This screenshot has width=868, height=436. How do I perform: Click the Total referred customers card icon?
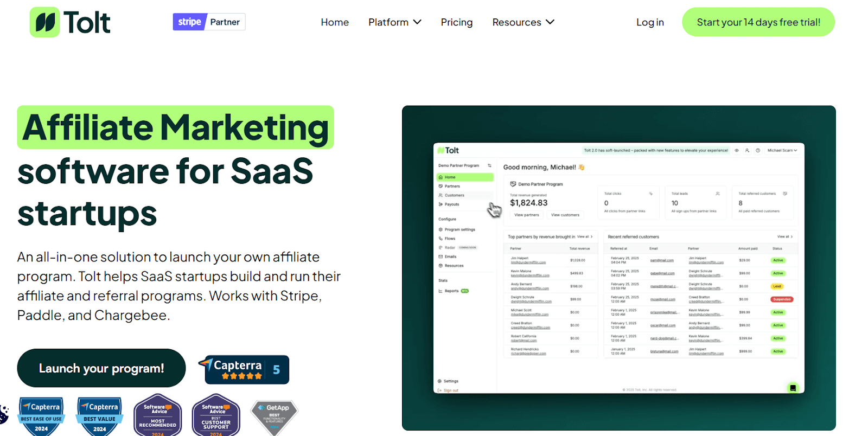point(785,194)
